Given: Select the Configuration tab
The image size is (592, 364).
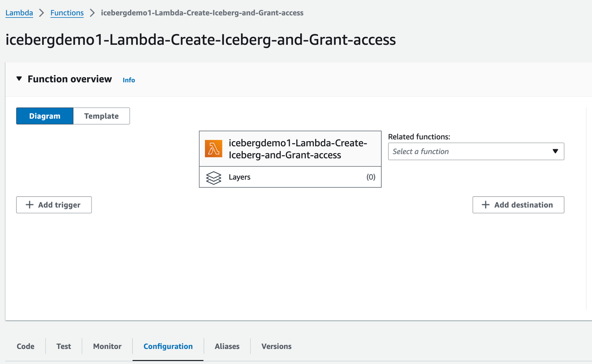Looking at the screenshot, I should (x=168, y=346).
